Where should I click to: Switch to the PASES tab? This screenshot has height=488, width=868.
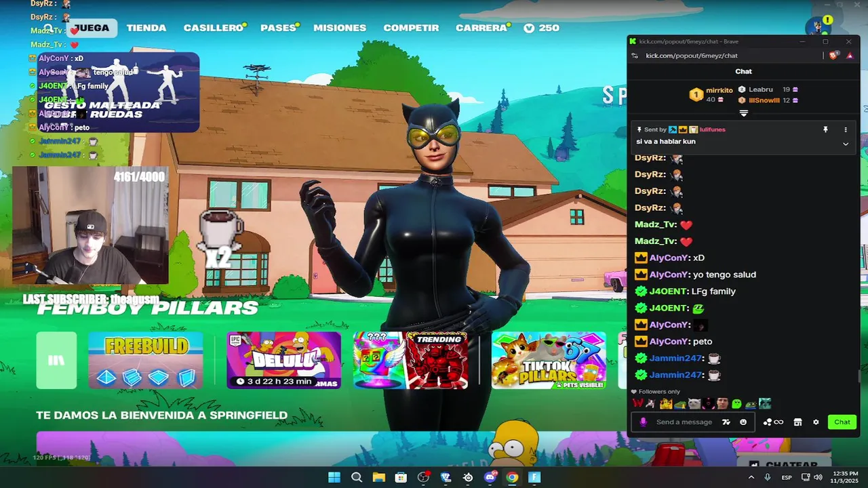point(279,28)
